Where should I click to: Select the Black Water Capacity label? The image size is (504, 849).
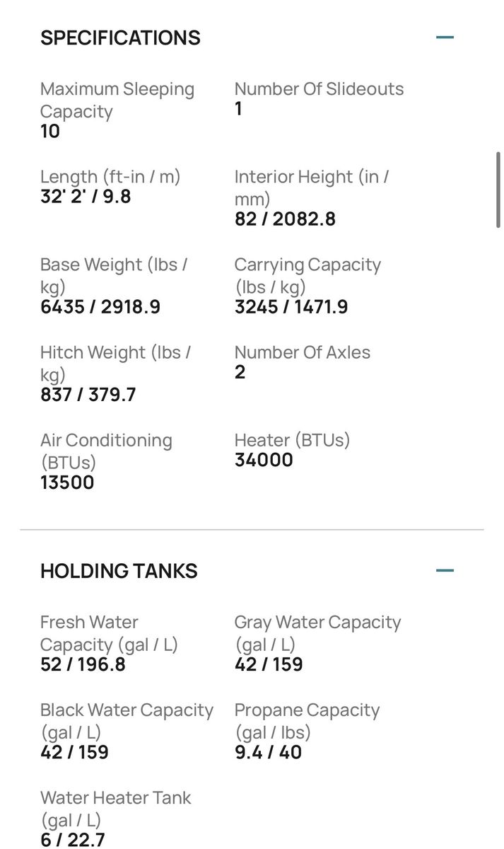[x=127, y=722]
